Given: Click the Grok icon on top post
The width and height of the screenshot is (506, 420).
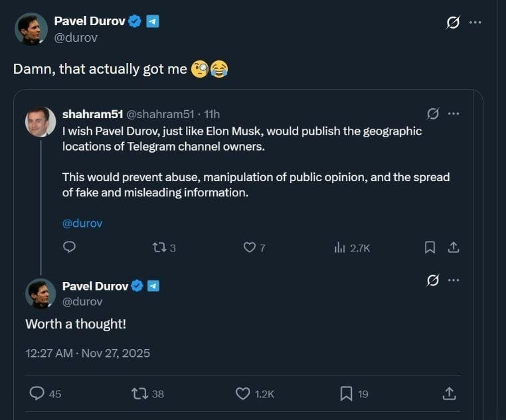Looking at the screenshot, I should tap(453, 23).
